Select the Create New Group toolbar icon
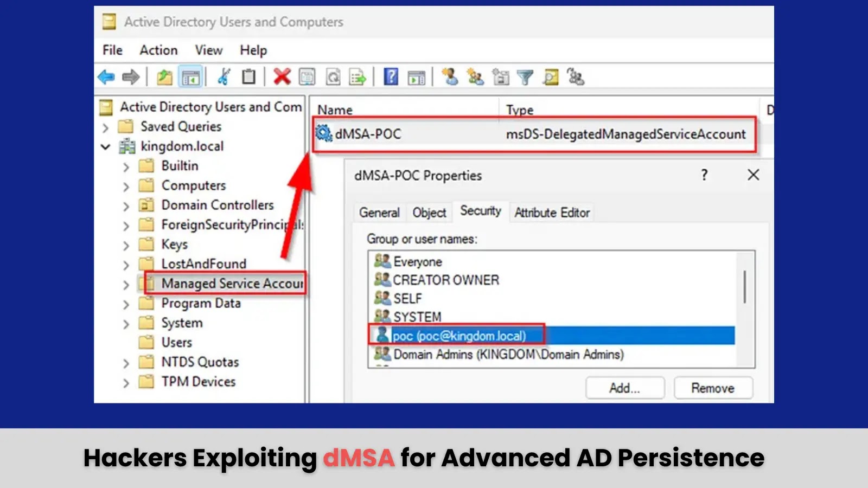Image resolution: width=868 pixels, height=488 pixels. [476, 76]
